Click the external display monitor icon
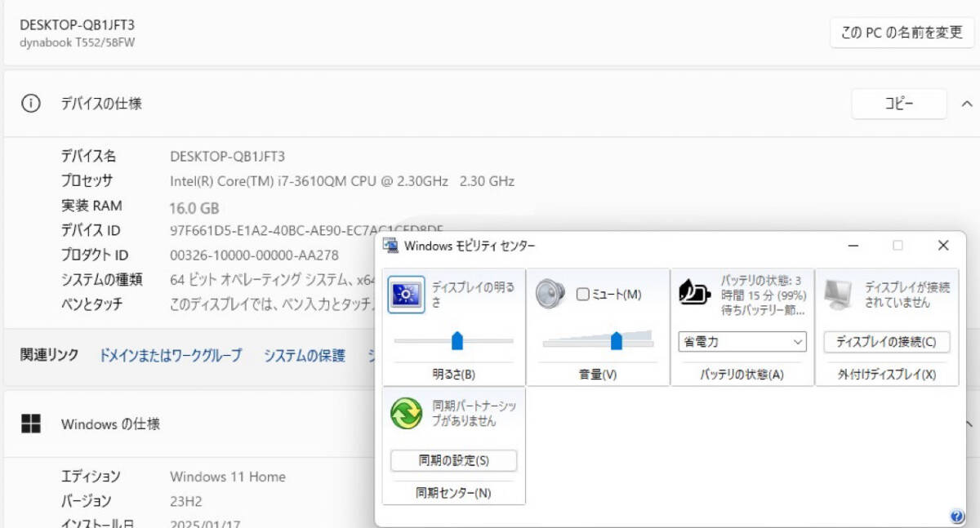The height and width of the screenshot is (528, 980). [839, 295]
